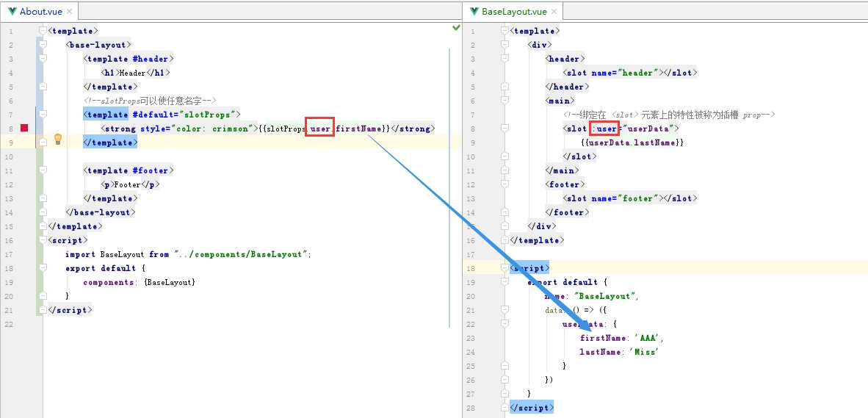Click fold end marker at BaseLayout.vue line 28
Viewport: 868px width, 418px height.
click(504, 408)
